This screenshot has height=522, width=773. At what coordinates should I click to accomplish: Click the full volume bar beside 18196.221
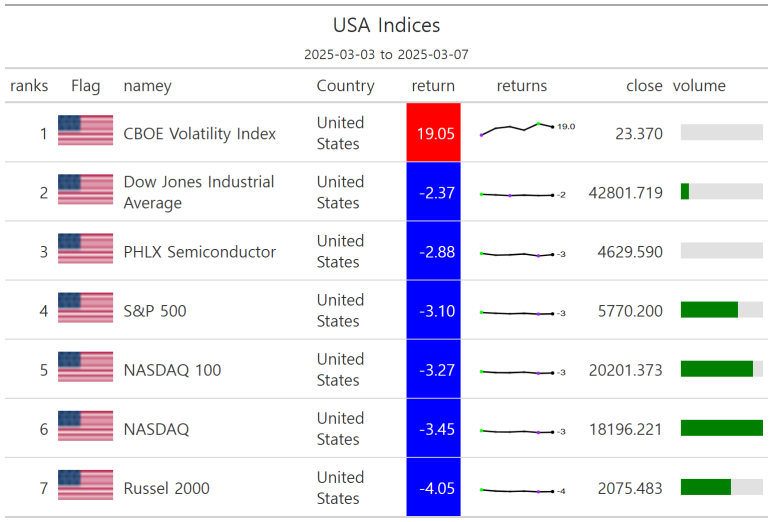[x=722, y=428]
